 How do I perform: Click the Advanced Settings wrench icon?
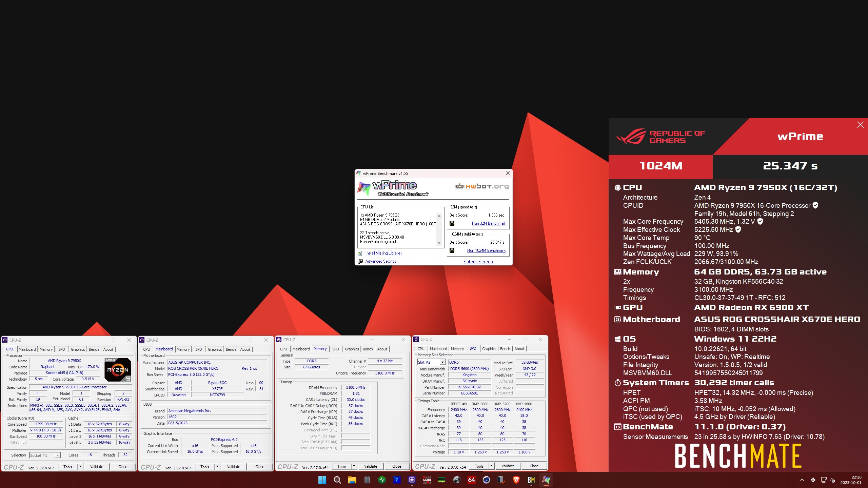tap(360, 261)
